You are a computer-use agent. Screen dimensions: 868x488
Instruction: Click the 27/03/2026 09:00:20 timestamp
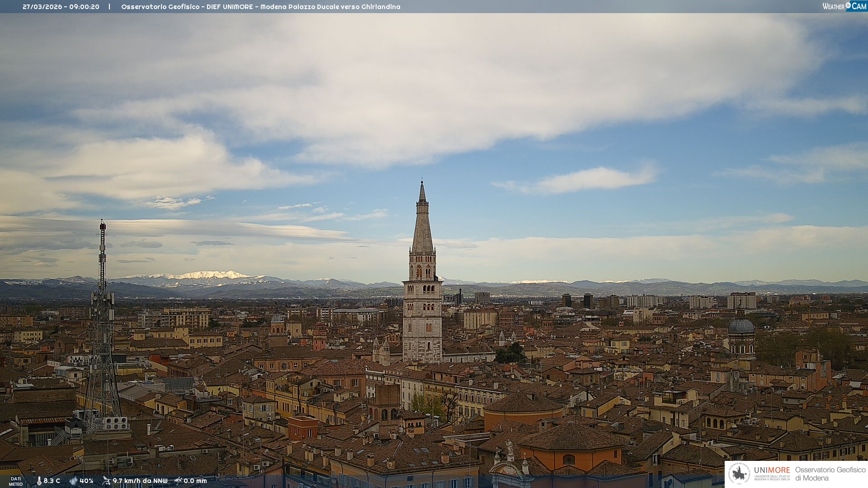pyautogui.click(x=61, y=7)
